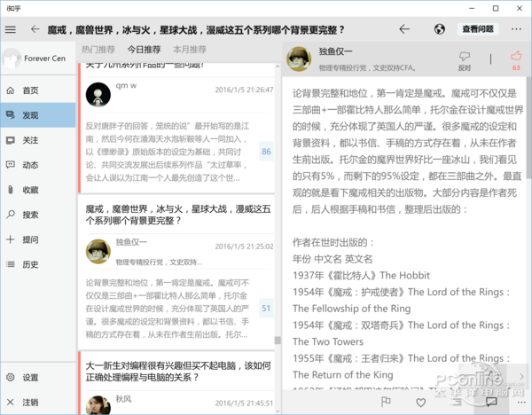Open qm w's avatar
Viewport: 532px width, 415px height.
[98, 94]
